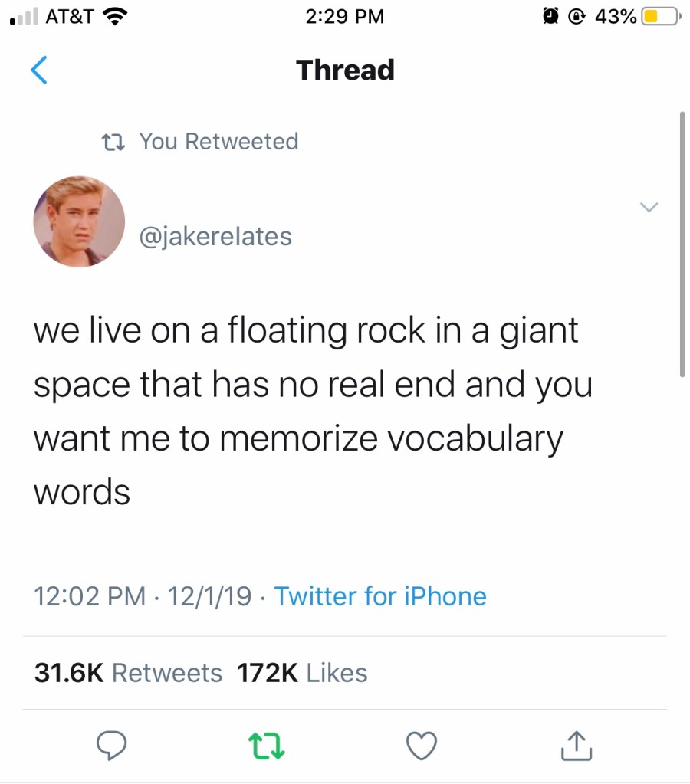Image resolution: width=690 pixels, height=784 pixels.
Task: Tap the You Retweeted label
Action: click(x=219, y=142)
